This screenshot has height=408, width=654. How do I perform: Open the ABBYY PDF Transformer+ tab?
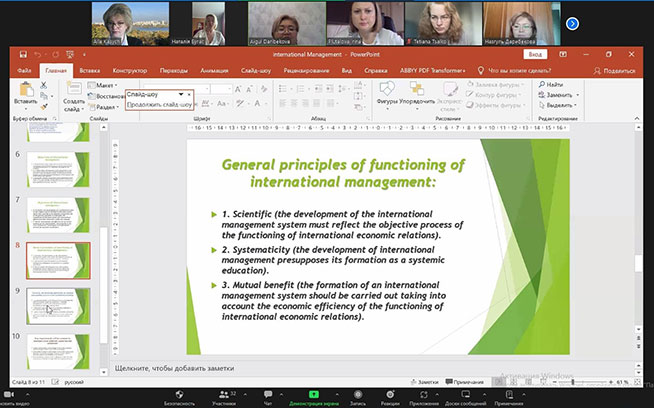pos(433,71)
